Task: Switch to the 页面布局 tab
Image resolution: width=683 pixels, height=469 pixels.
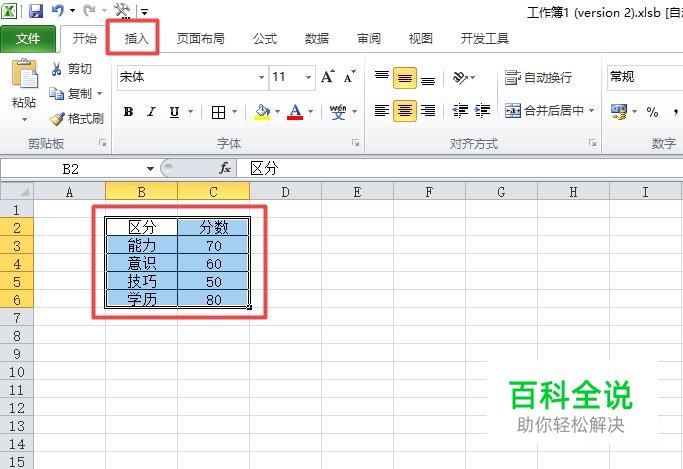Action: pyautogui.click(x=200, y=39)
